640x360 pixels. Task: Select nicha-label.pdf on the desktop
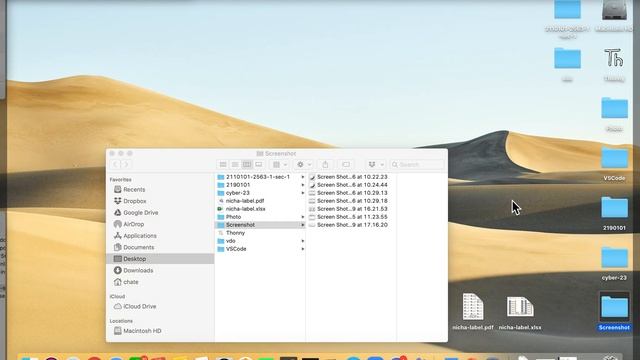coord(473,311)
